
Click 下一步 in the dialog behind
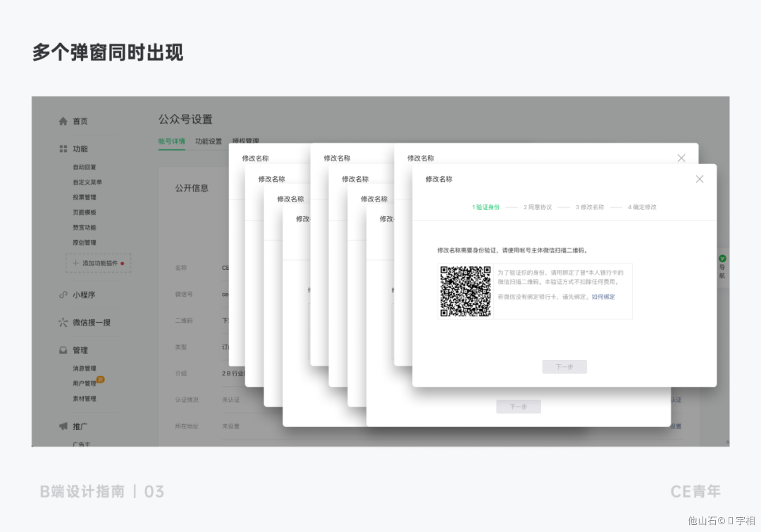pos(519,407)
